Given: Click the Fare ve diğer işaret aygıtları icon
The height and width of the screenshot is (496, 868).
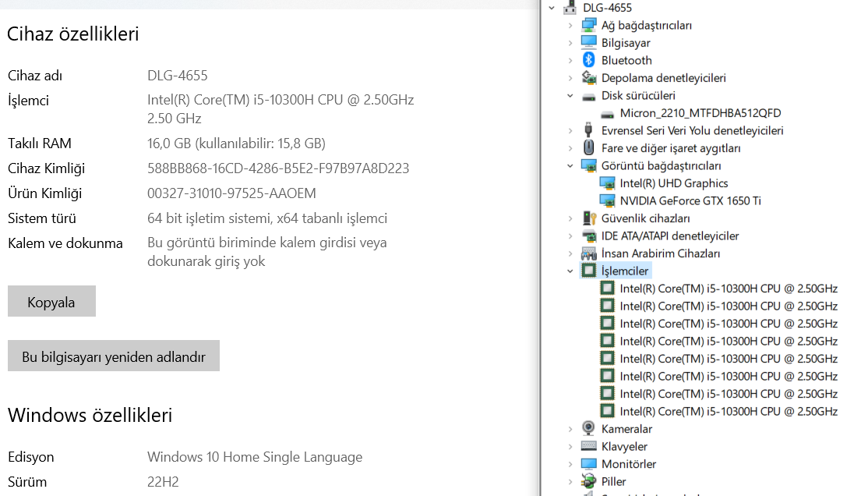Looking at the screenshot, I should pyautogui.click(x=589, y=148).
